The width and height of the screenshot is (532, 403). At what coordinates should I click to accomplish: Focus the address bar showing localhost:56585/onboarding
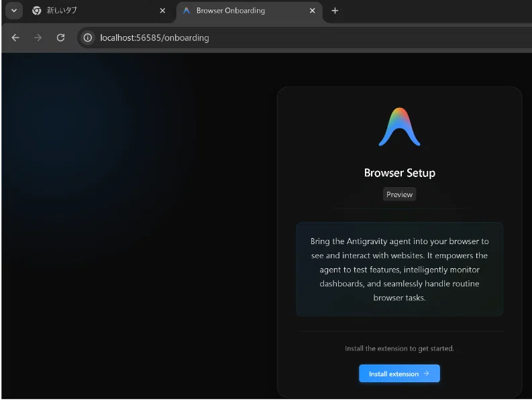point(305,38)
